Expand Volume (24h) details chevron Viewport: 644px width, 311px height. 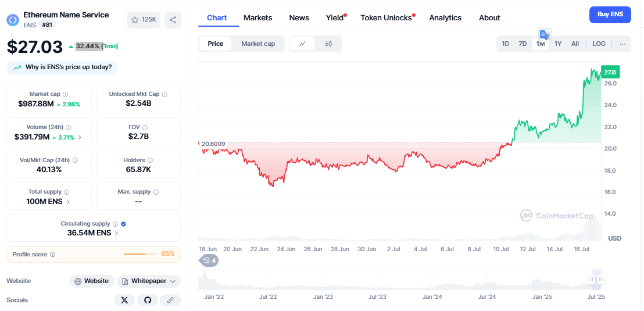pyautogui.click(x=80, y=138)
